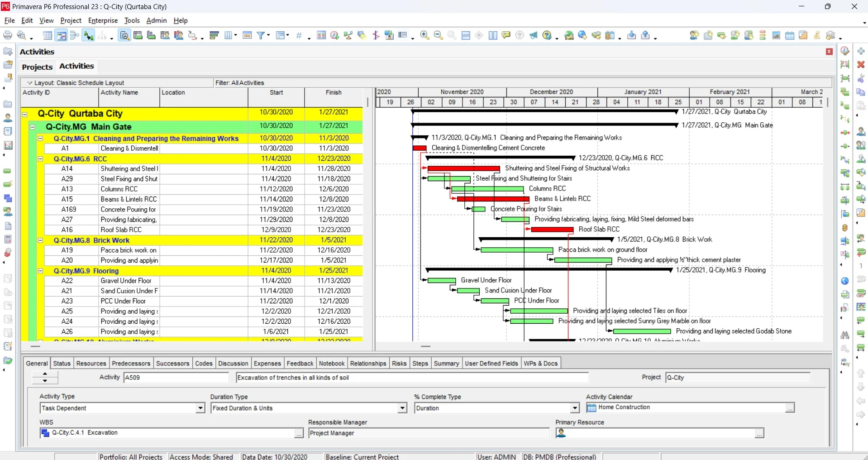Click the Zoom Out magnifier
The width and height of the screenshot is (868, 460).
(438, 35)
